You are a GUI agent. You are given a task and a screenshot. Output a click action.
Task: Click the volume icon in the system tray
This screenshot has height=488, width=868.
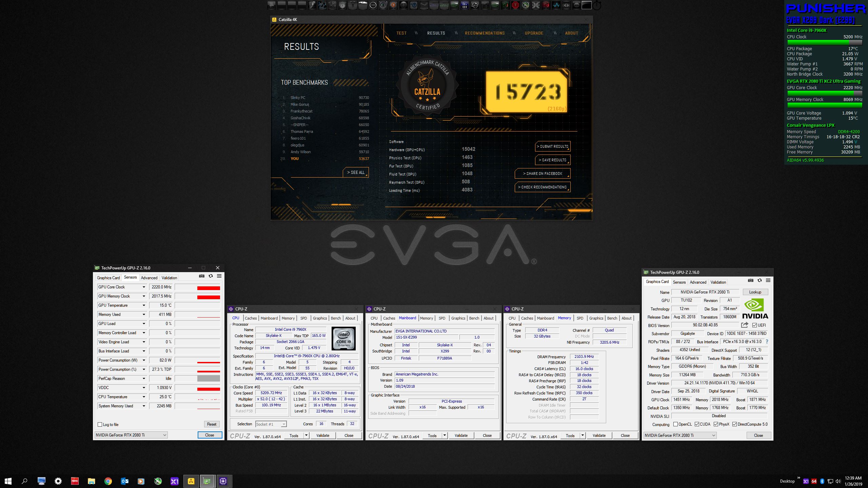point(838,481)
